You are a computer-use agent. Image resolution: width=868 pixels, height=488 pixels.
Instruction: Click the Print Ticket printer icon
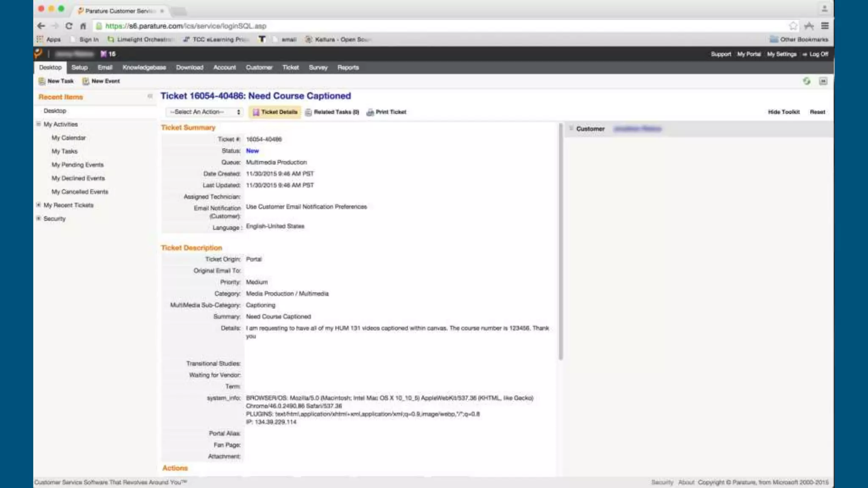tap(370, 112)
